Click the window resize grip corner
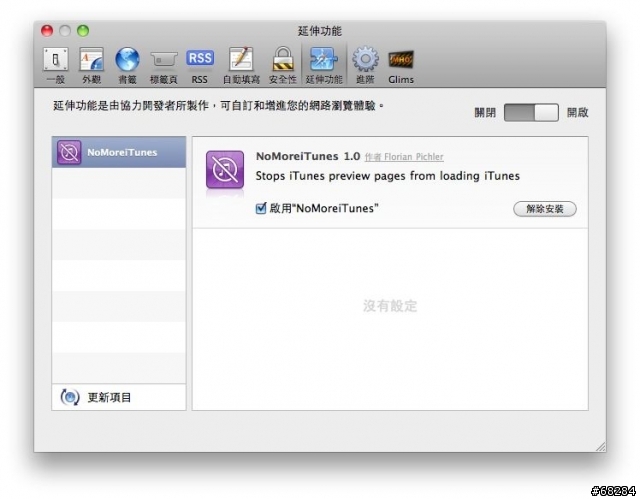 point(601,447)
